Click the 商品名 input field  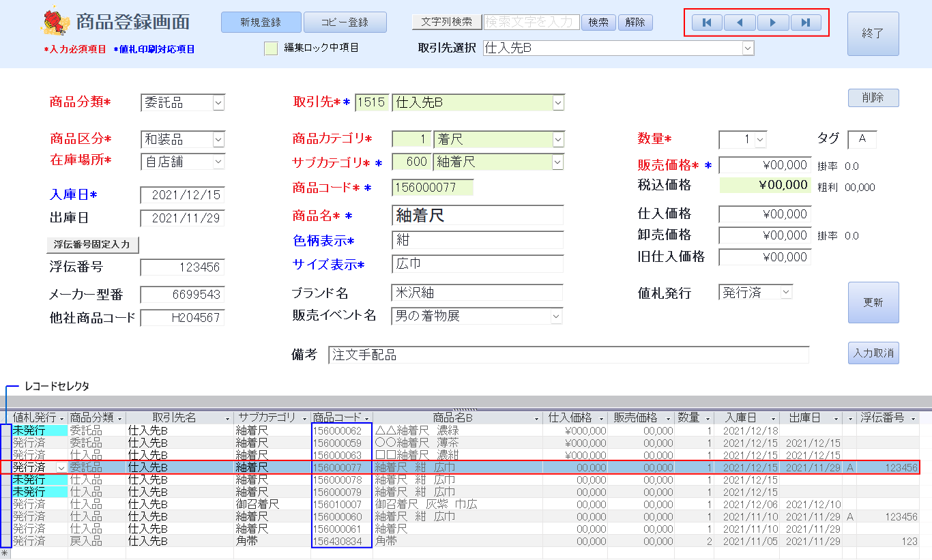click(x=478, y=216)
